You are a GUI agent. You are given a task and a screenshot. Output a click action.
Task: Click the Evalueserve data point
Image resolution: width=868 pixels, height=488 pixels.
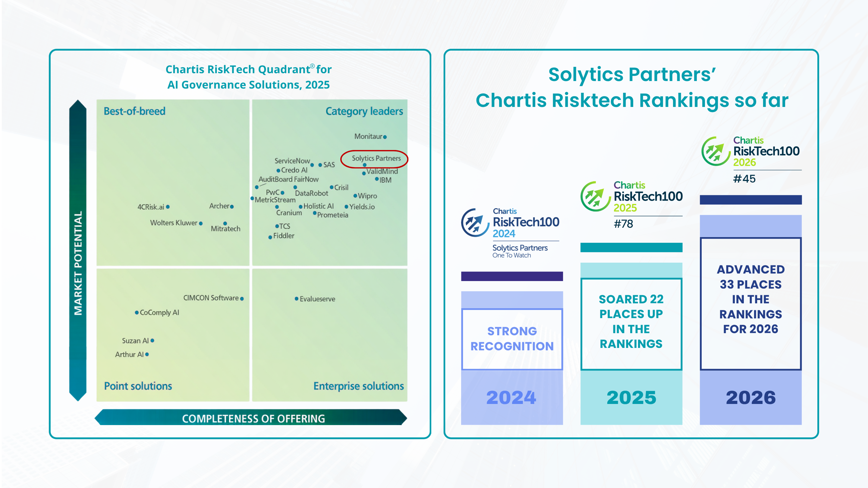(x=297, y=299)
